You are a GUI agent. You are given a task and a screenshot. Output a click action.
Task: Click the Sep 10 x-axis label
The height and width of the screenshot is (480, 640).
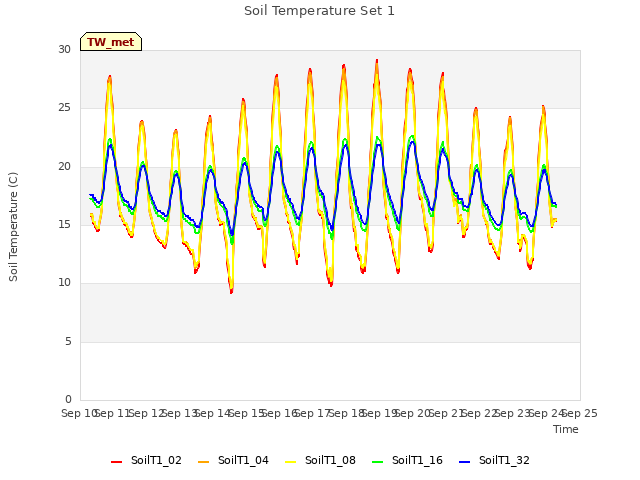[x=79, y=413]
